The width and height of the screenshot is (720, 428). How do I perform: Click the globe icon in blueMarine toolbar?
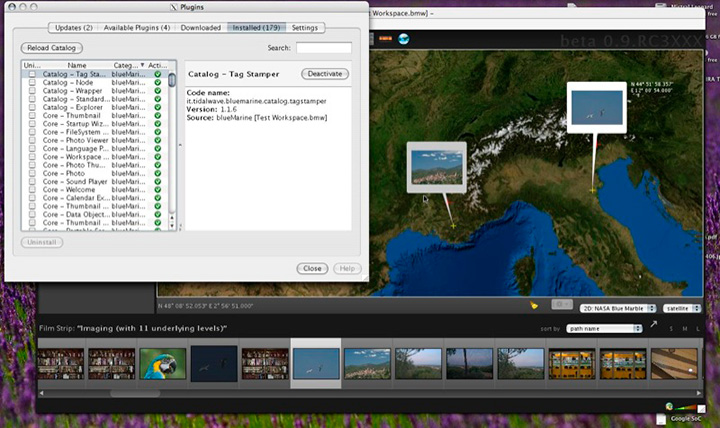404,39
